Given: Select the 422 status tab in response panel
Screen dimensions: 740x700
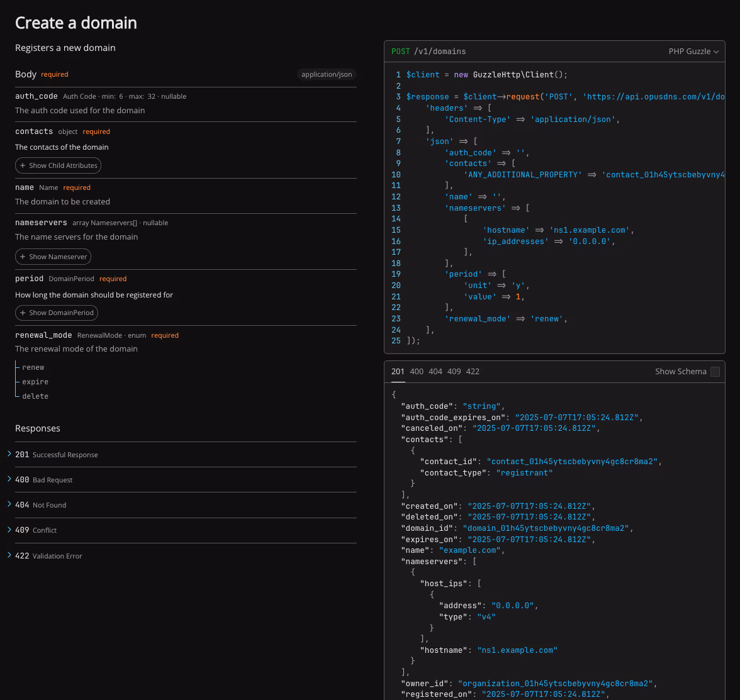Looking at the screenshot, I should 473,372.
